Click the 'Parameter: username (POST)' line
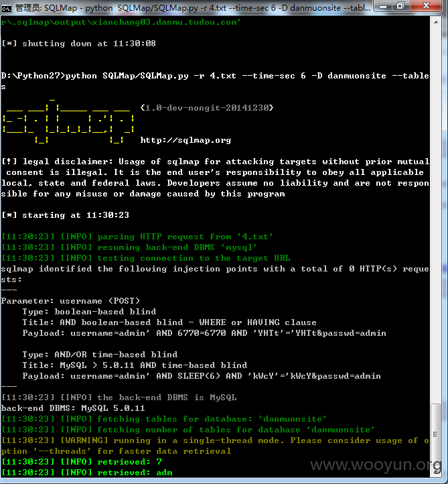This screenshot has height=484, width=448. point(70,301)
